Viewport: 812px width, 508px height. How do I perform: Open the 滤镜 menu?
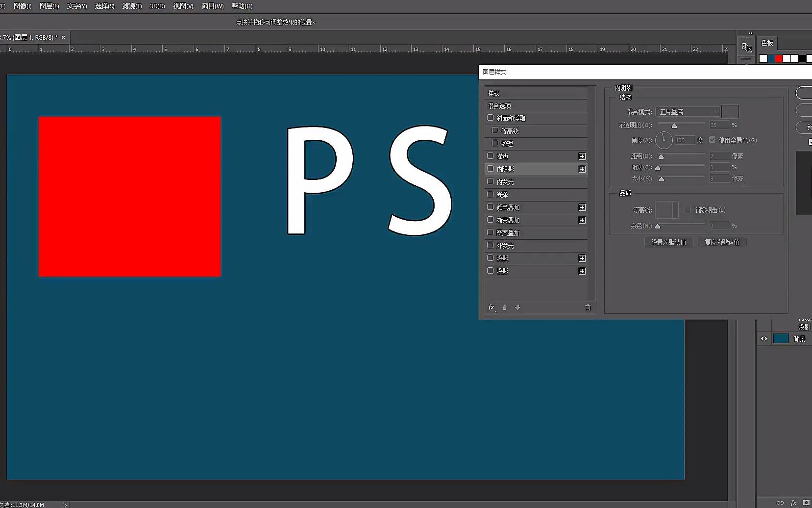pos(132,6)
